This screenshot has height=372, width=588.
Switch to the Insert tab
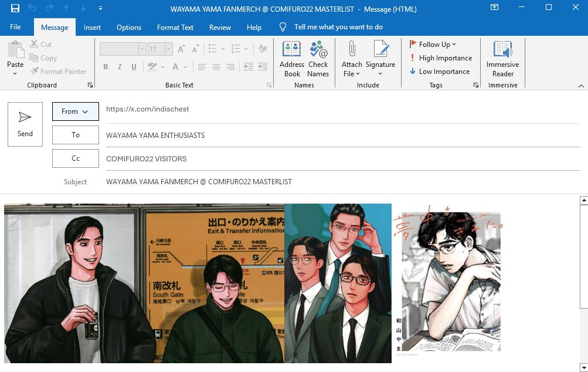tap(92, 28)
